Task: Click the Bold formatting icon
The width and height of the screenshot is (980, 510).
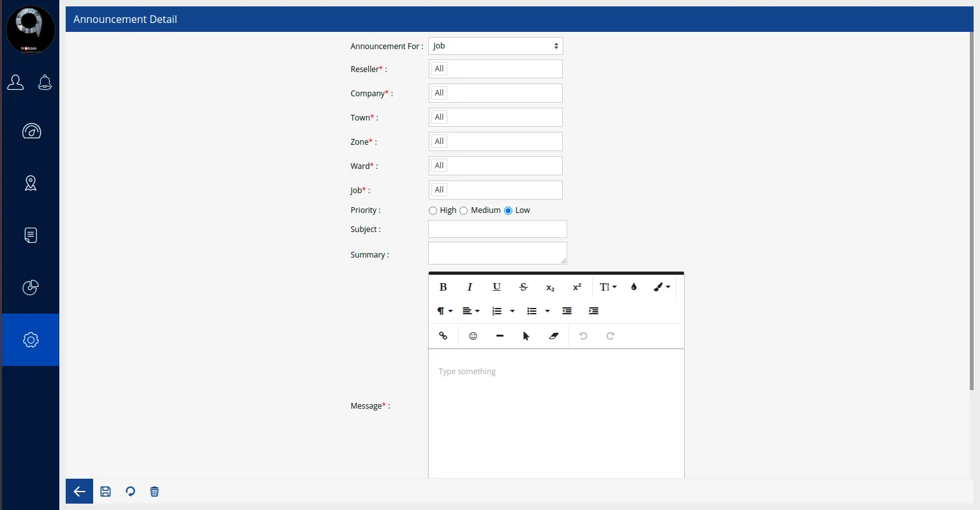Action: pyautogui.click(x=443, y=287)
